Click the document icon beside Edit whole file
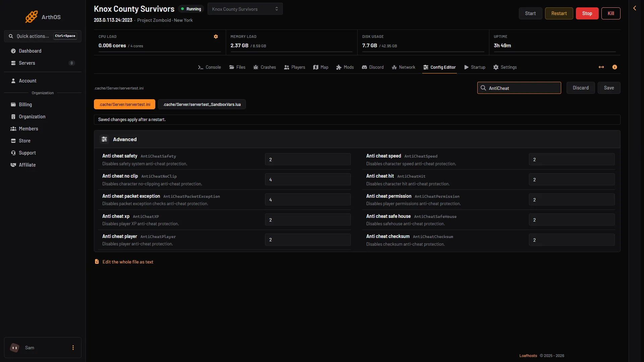644x362 pixels. pyautogui.click(x=97, y=261)
